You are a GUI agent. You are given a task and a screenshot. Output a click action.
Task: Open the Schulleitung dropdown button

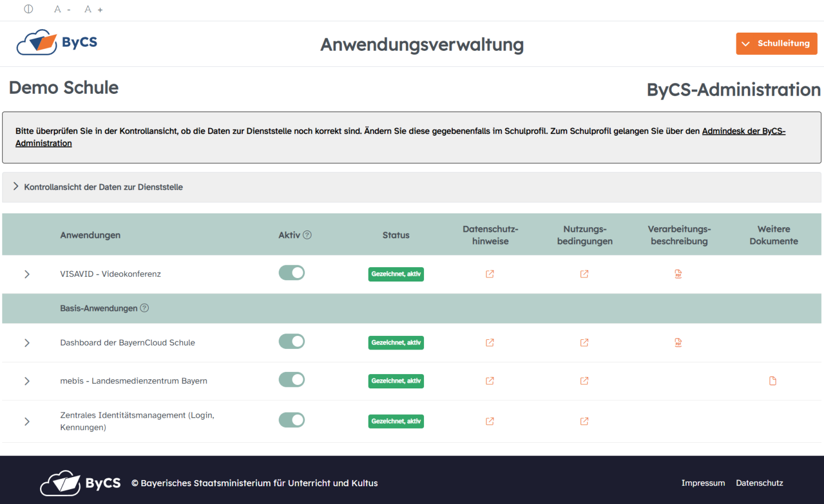[x=777, y=43]
